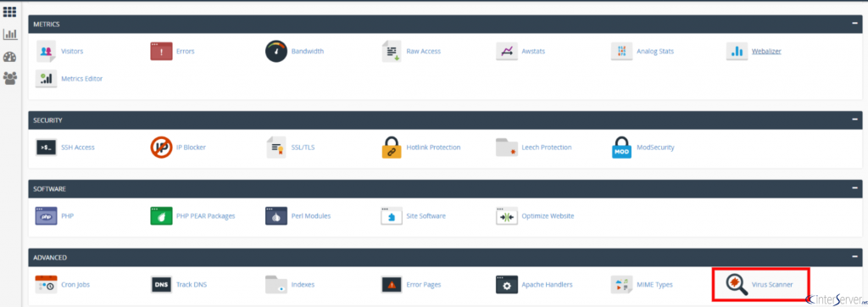The height and width of the screenshot is (307, 868).
Task: Open the SSL/TLS certificate icon
Action: [x=276, y=148]
